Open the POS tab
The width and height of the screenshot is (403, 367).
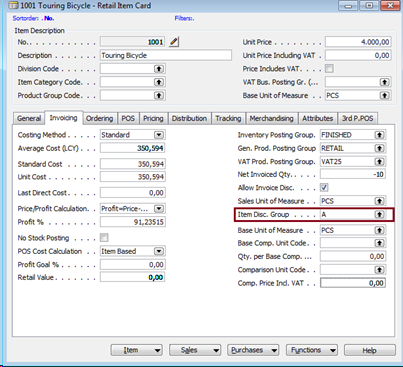click(x=128, y=118)
